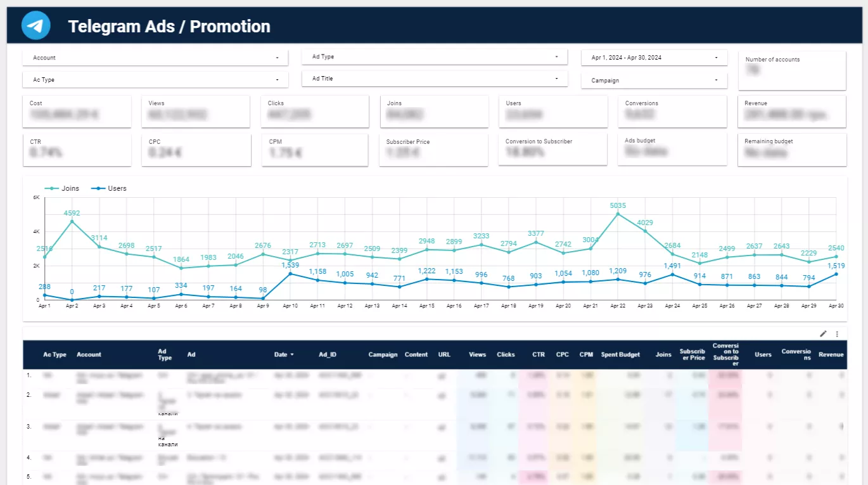The image size is (868, 485).
Task: Click the CPM scorecard
Action: point(315,150)
